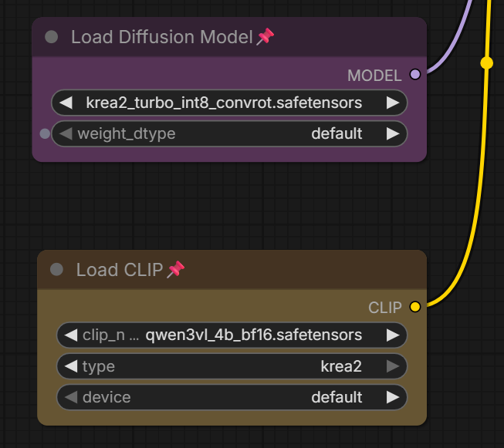Open the weight_dtype default dropdown
The image size is (504, 448).
[x=229, y=133]
